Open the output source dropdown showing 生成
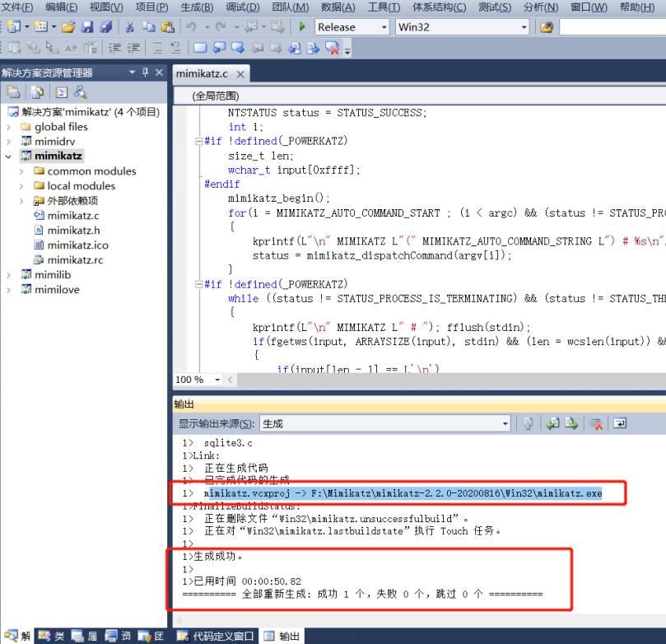This screenshot has width=666, height=644. 505,424
